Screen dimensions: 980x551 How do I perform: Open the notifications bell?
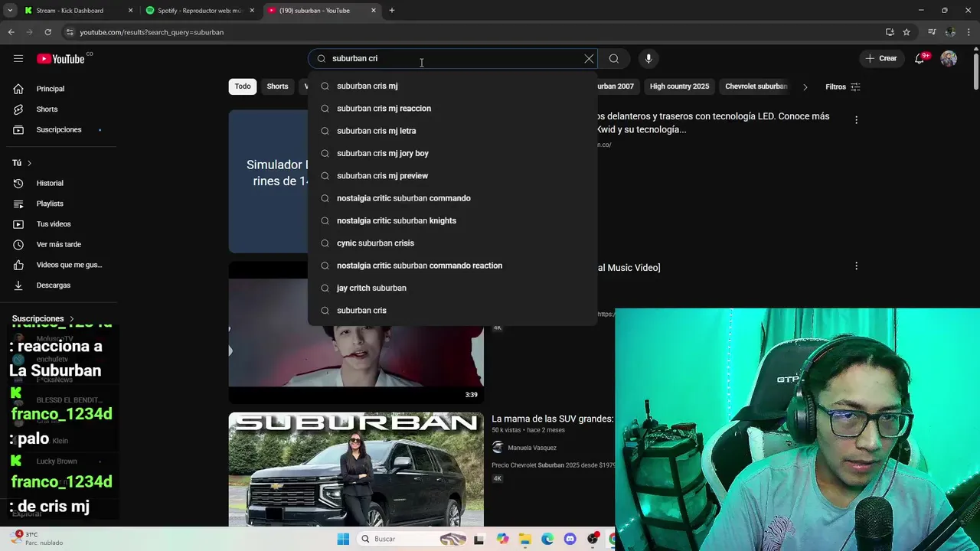point(920,58)
